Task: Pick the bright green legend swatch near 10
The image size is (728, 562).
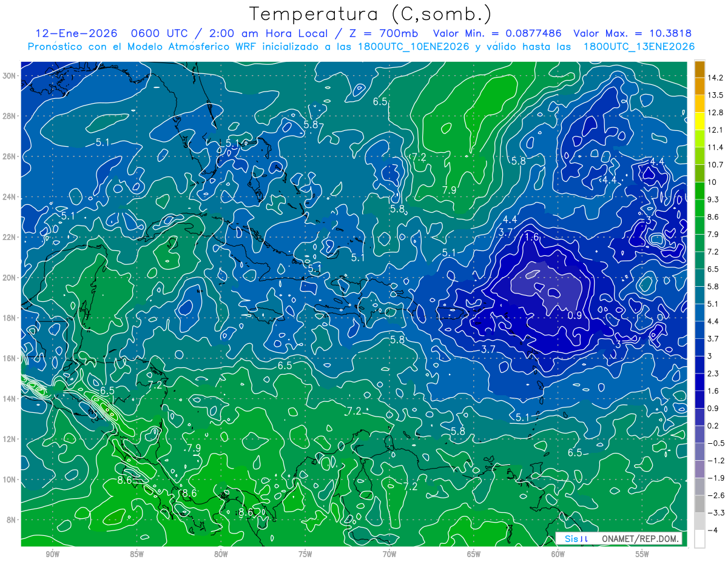Action: 699,190
